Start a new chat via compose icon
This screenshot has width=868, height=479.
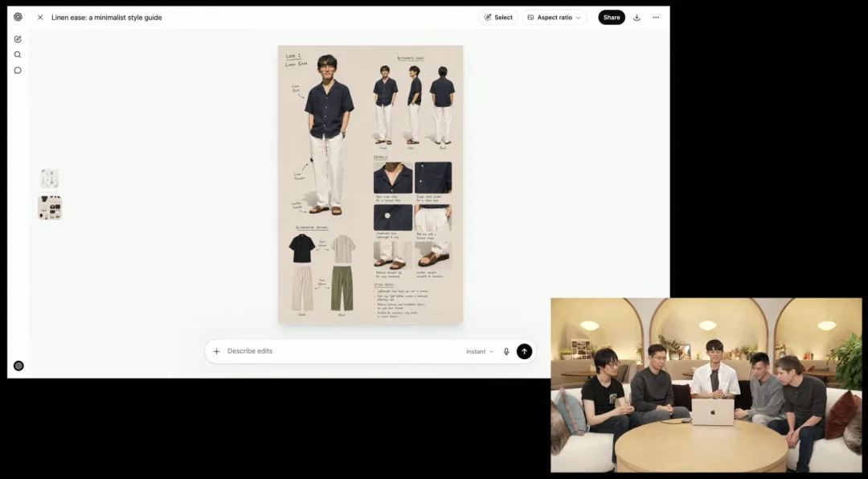(18, 39)
